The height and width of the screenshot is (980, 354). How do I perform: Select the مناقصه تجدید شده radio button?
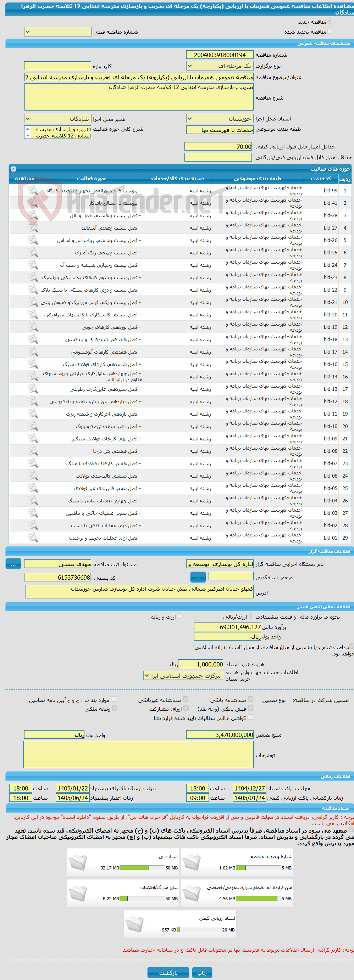tap(330, 32)
